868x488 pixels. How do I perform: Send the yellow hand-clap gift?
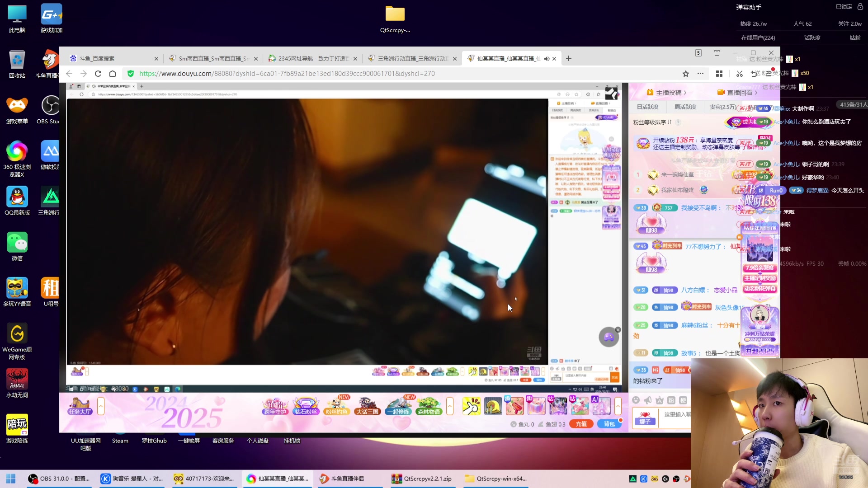pos(471,406)
